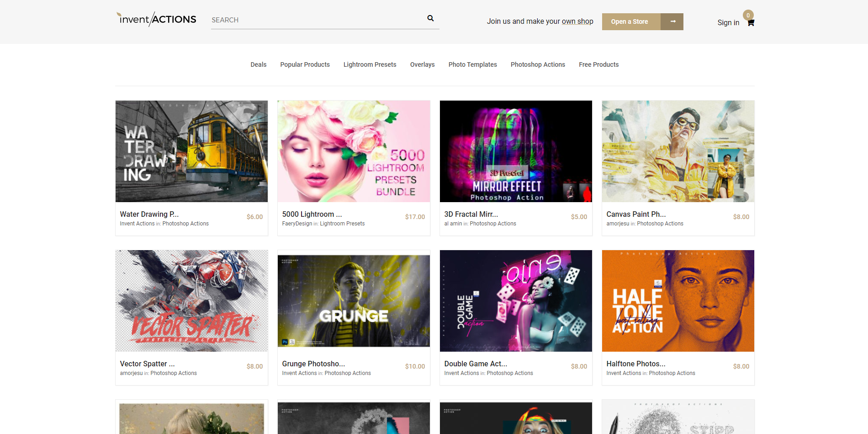This screenshot has width=868, height=434.
Task: Open the 'Halftone Photos...' title link
Action: coord(636,364)
